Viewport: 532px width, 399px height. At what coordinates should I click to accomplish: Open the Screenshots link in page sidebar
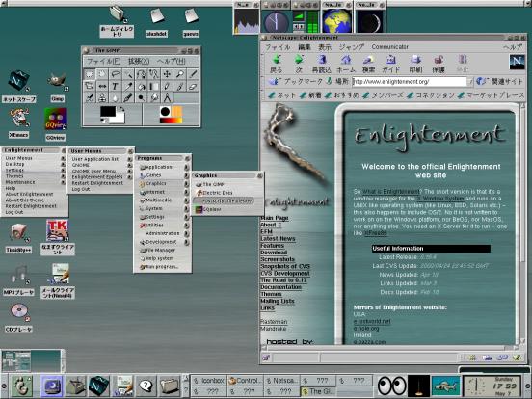pyautogui.click(x=278, y=259)
